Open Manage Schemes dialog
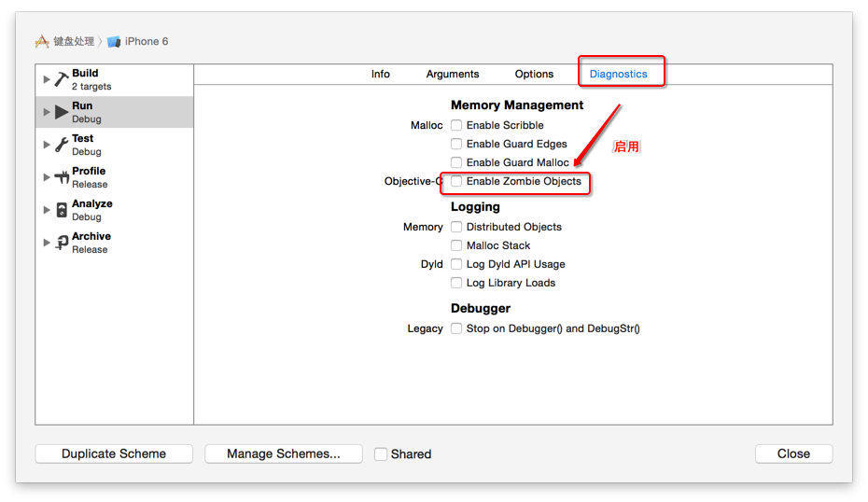The image size is (868, 502). click(283, 454)
